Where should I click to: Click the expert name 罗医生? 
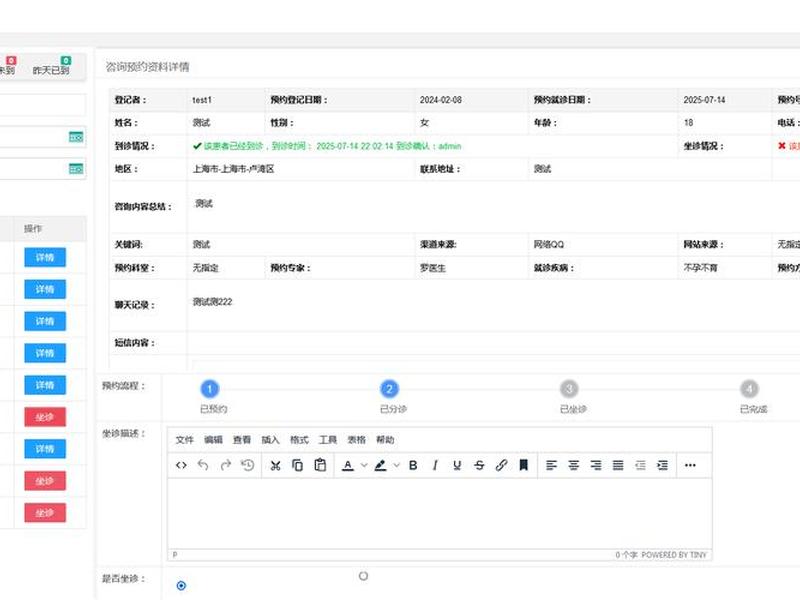(433, 268)
